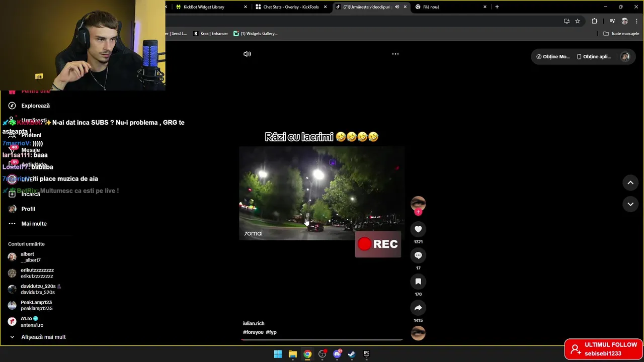Click the #fyp hashtag
Screen dimensions: 644x362
271,332
